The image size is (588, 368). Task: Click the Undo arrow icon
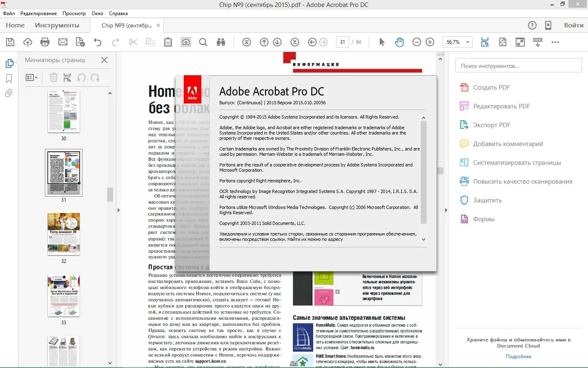tap(98, 42)
